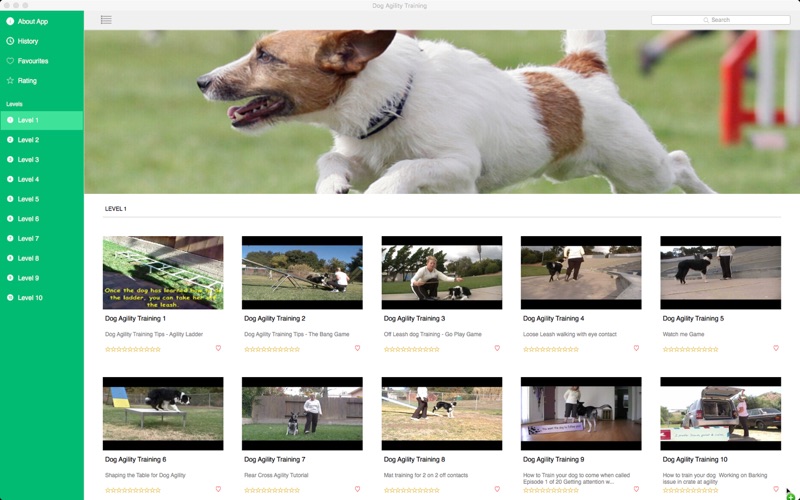Click the text Loose Leash walking with eye contact
This screenshot has width=800, height=500.
pyautogui.click(x=570, y=334)
